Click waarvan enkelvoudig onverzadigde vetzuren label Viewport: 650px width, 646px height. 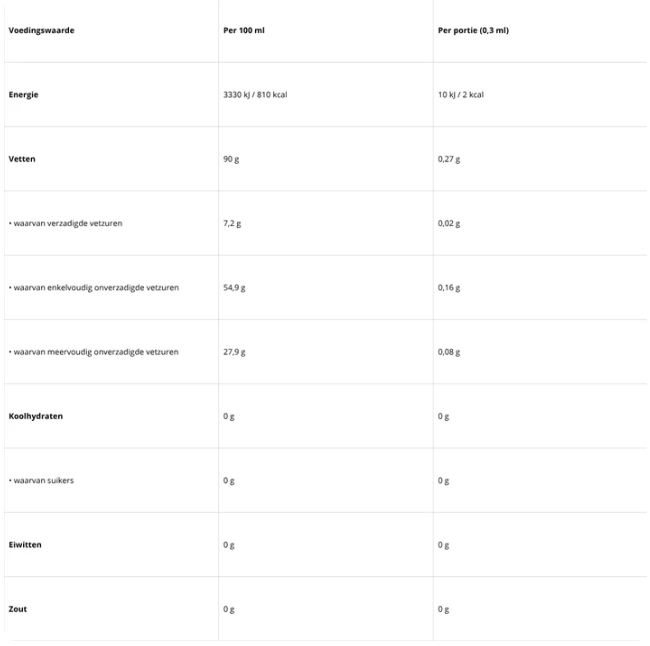[94, 287]
